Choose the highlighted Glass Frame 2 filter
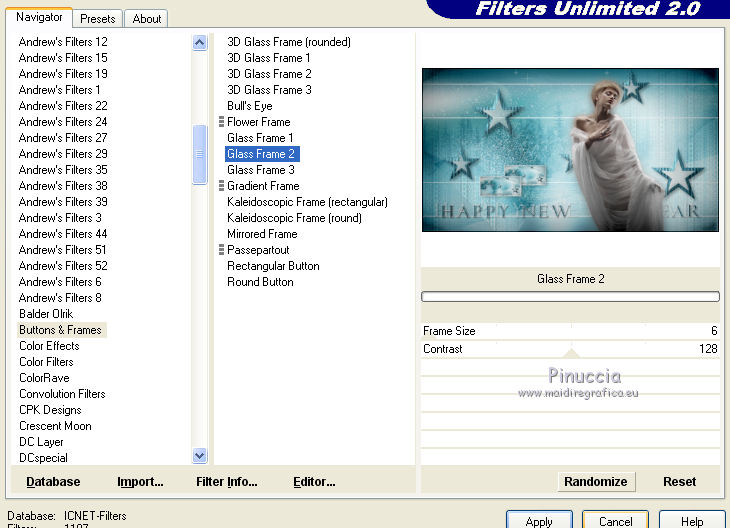The width and height of the screenshot is (730, 528). (x=262, y=154)
